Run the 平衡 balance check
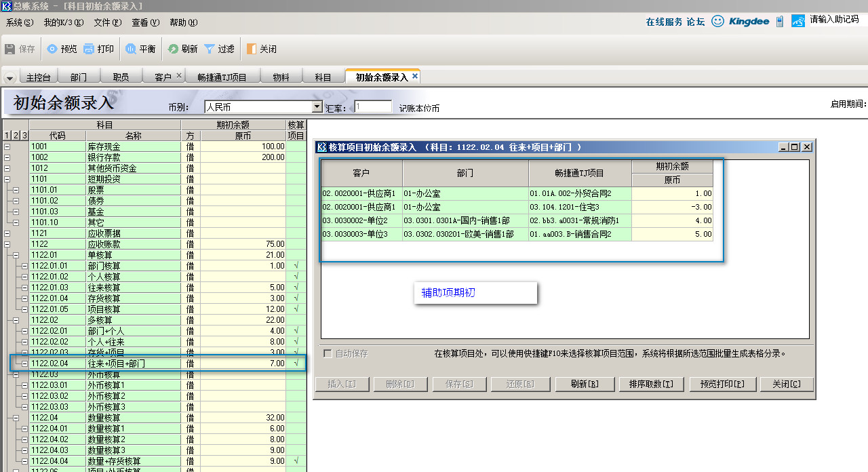Image resolution: width=868 pixels, height=472 pixels. pyautogui.click(x=131, y=49)
